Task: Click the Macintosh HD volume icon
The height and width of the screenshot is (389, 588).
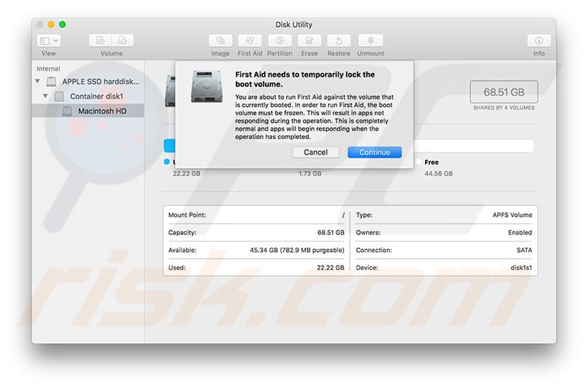Action: (67, 111)
